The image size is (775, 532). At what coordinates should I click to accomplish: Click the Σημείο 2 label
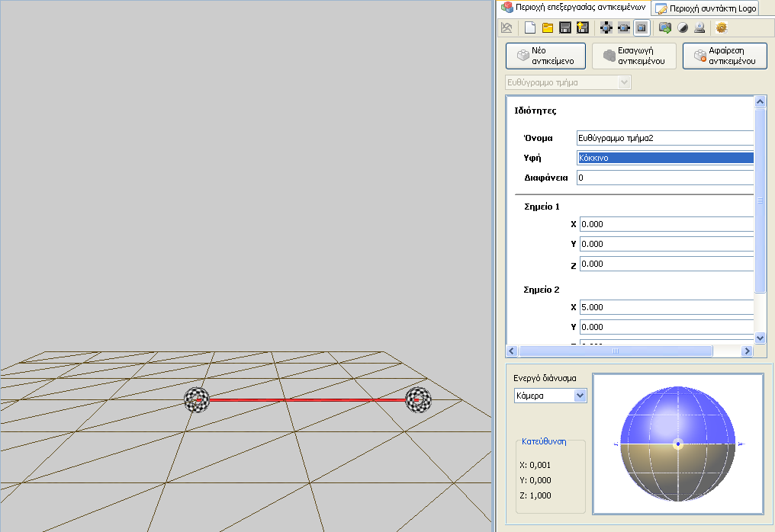coord(542,290)
